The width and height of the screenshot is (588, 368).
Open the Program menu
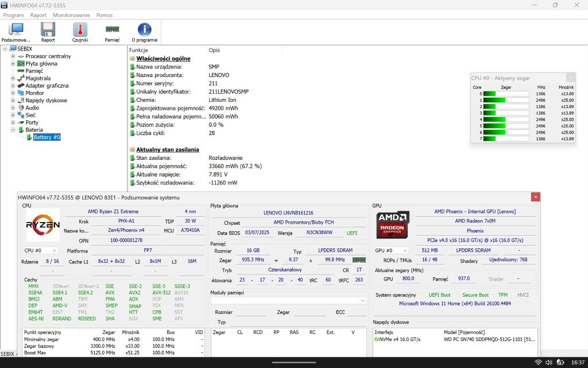click(14, 15)
